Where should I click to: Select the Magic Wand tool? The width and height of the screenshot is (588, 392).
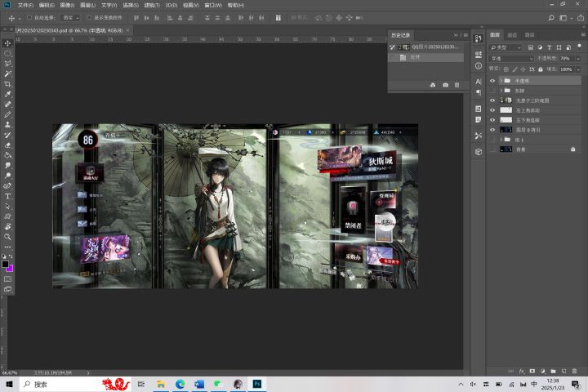pyautogui.click(x=7, y=73)
